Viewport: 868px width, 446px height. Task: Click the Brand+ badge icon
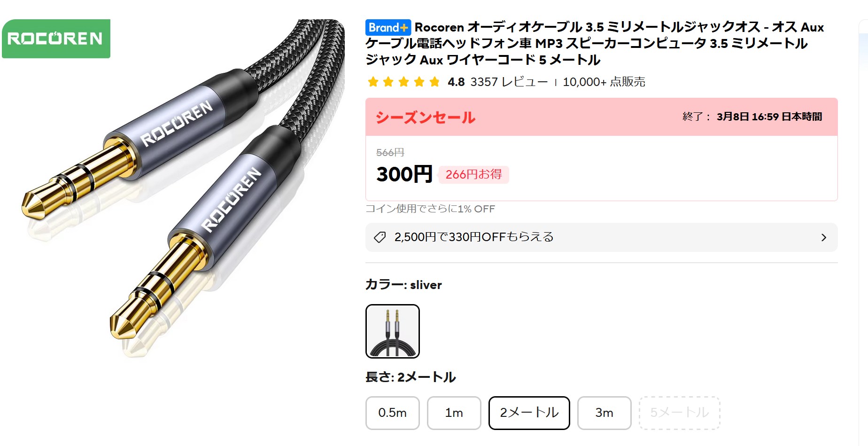coord(388,27)
